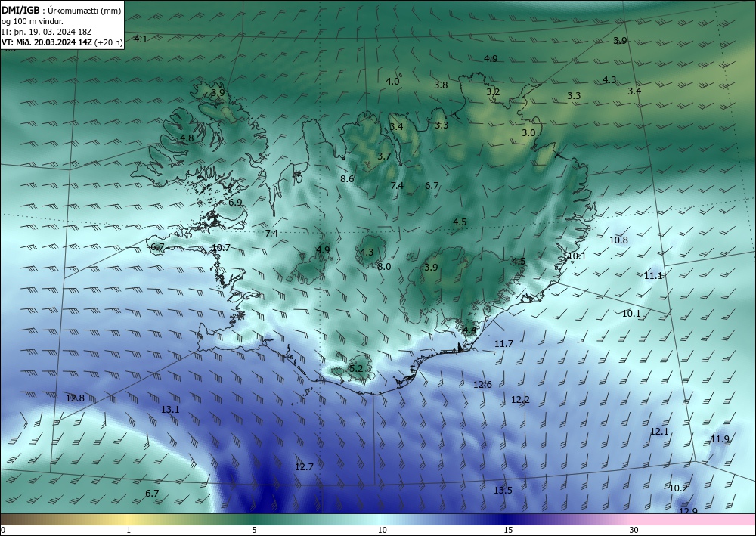Click the 5.2 value label

356,369
